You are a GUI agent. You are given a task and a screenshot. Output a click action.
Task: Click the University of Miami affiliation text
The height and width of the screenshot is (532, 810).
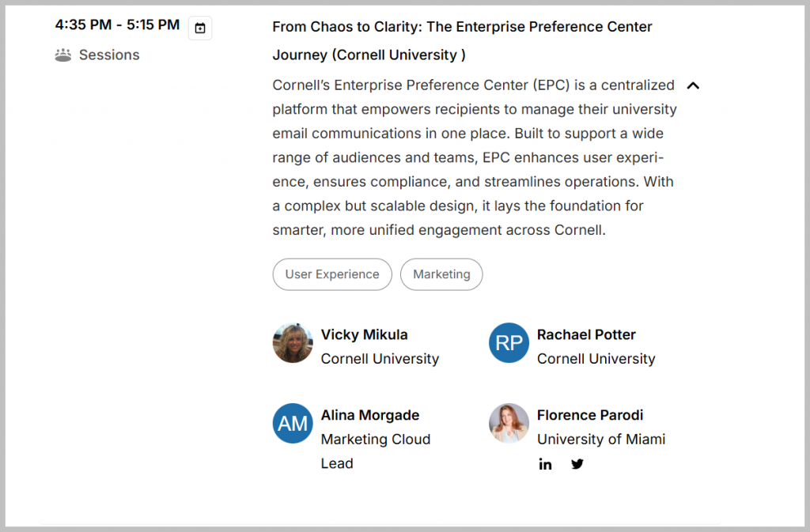pos(601,440)
